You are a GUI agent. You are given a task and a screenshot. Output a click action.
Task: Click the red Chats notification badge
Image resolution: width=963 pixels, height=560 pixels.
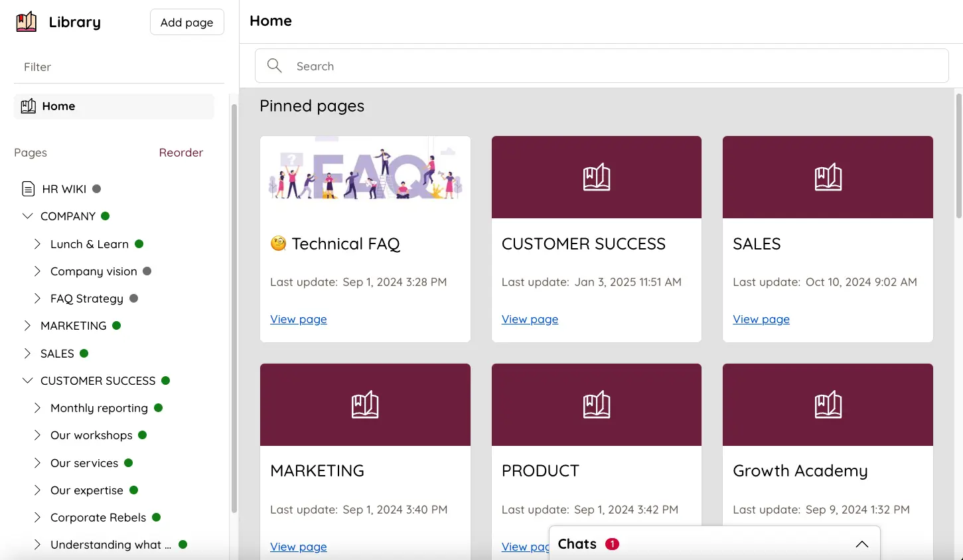pyautogui.click(x=612, y=544)
